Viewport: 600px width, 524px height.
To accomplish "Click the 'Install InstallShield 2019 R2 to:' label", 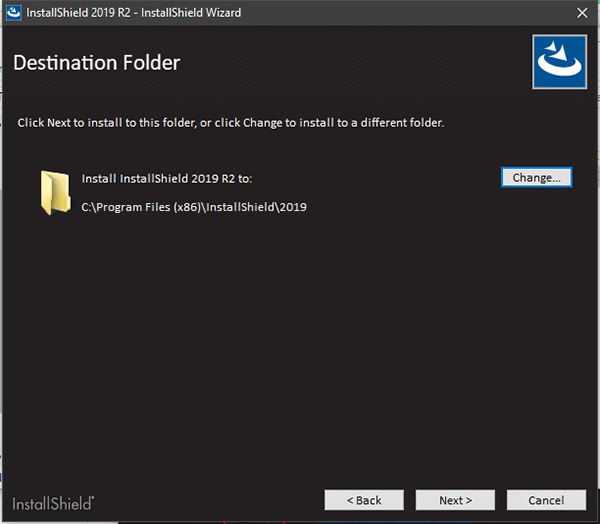I will point(167,179).
